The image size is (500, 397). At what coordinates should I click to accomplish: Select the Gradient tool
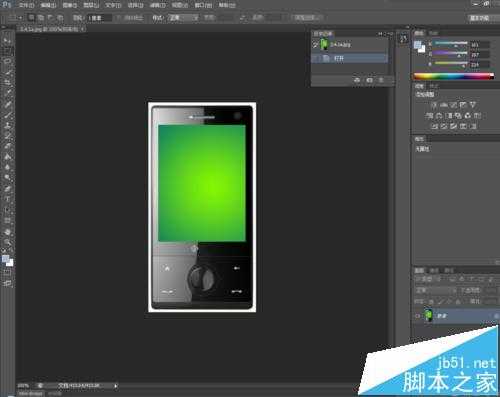point(7,157)
